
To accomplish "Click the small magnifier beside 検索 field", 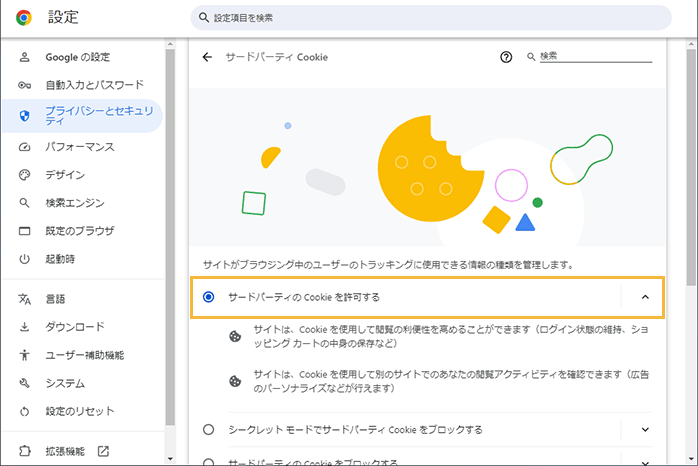I will click(531, 57).
